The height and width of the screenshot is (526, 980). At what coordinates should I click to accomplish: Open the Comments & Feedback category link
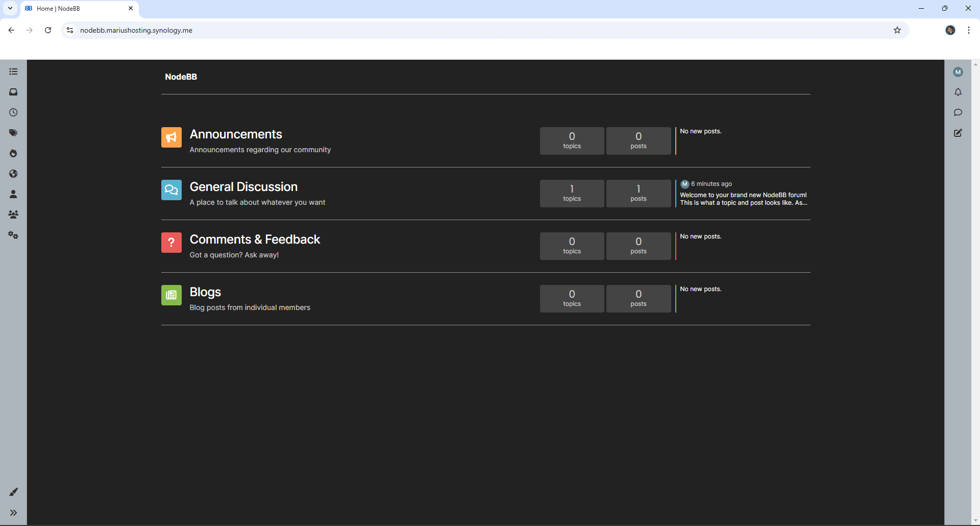[255, 240]
